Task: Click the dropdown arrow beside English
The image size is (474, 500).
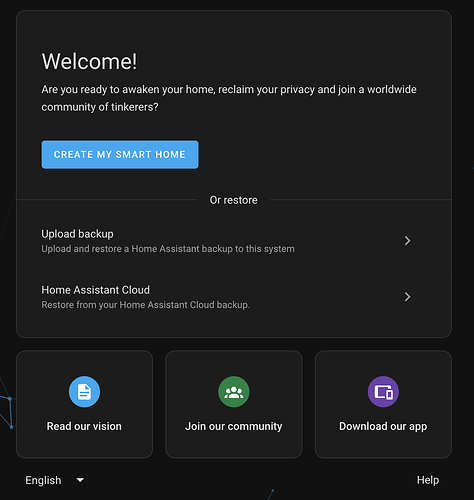Action: click(x=80, y=480)
